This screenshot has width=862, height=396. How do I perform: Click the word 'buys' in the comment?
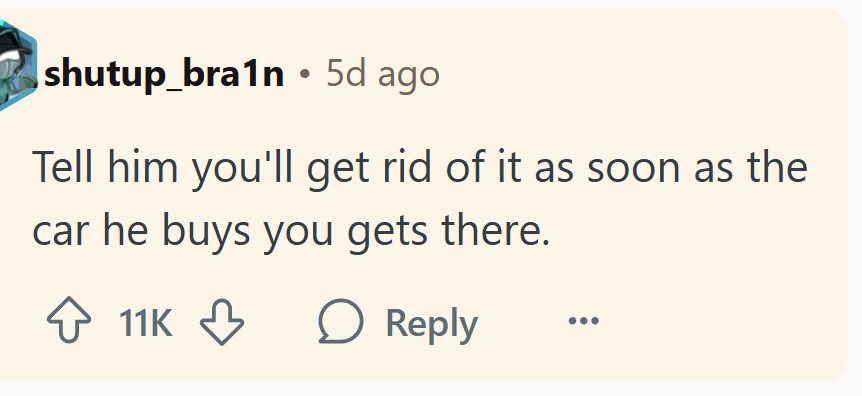(x=205, y=233)
